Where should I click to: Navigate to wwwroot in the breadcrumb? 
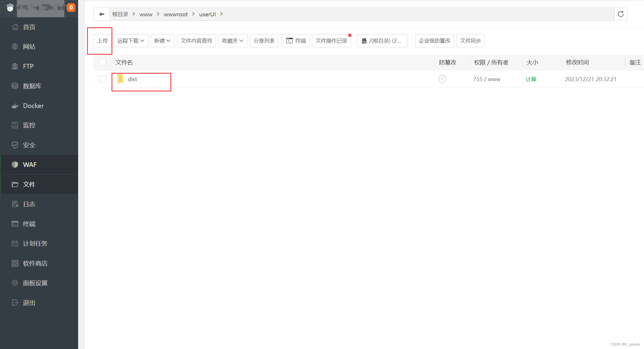coord(176,14)
